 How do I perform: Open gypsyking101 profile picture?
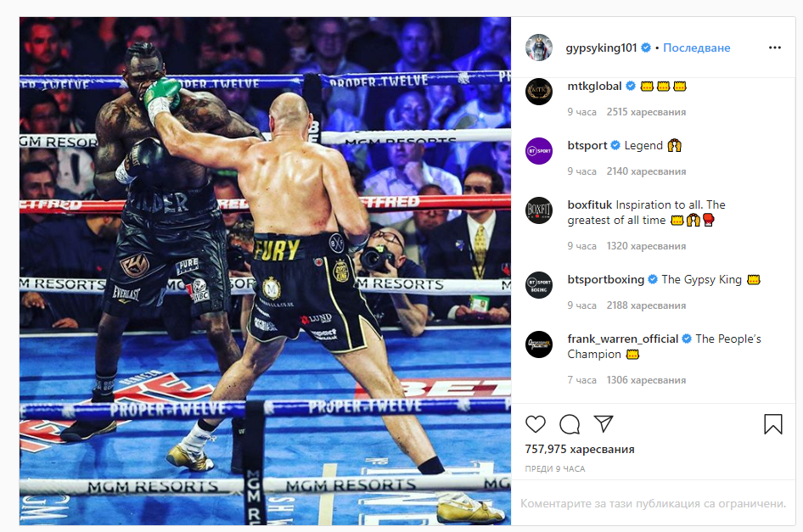click(x=539, y=48)
